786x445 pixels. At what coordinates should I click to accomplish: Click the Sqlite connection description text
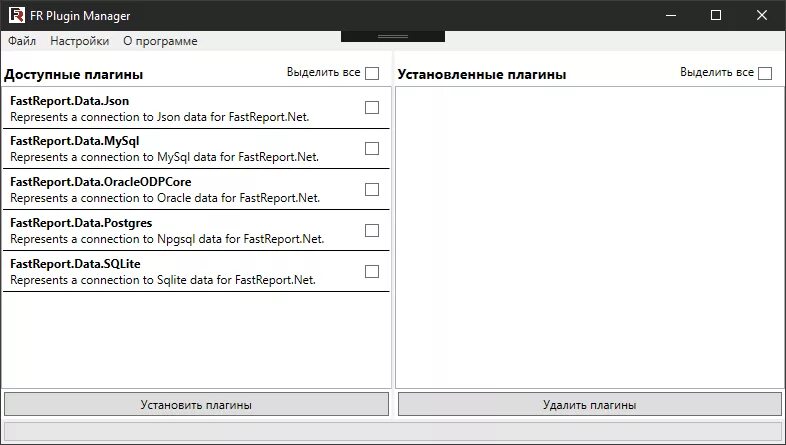click(x=163, y=280)
